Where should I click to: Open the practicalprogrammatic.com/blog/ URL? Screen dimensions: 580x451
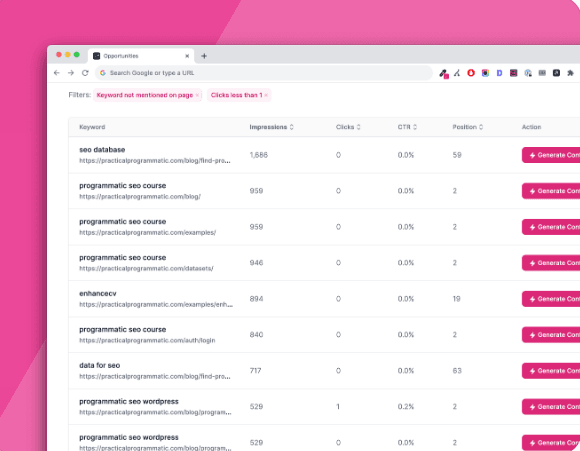point(140,196)
